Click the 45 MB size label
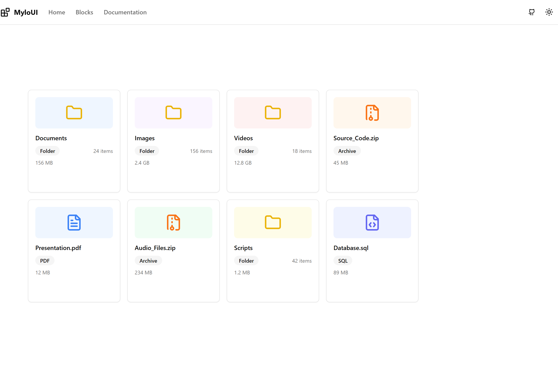The width and height of the screenshot is (558, 392). coord(341,163)
